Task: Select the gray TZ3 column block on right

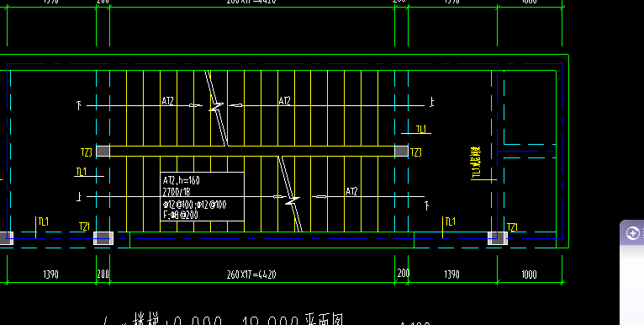Action: click(401, 151)
